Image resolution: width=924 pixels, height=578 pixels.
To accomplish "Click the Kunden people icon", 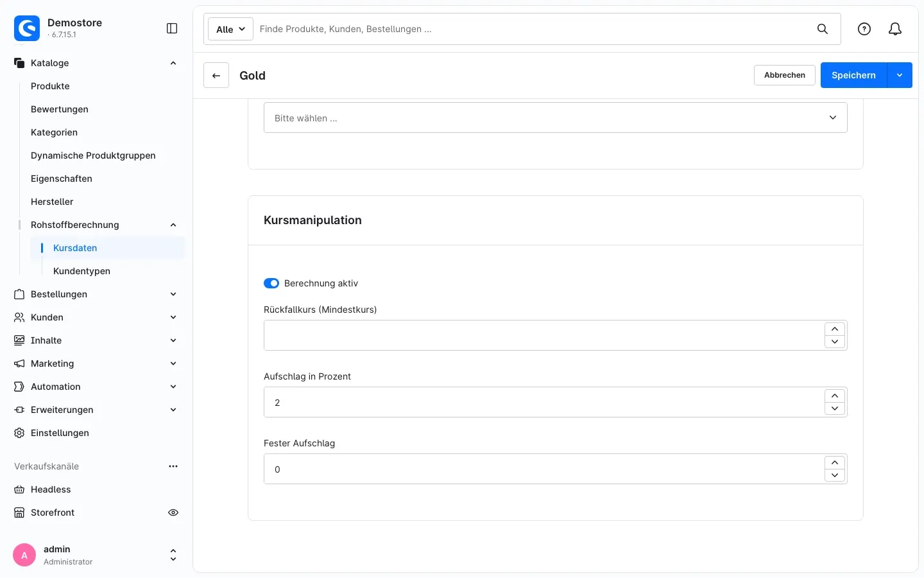I will [x=19, y=317].
